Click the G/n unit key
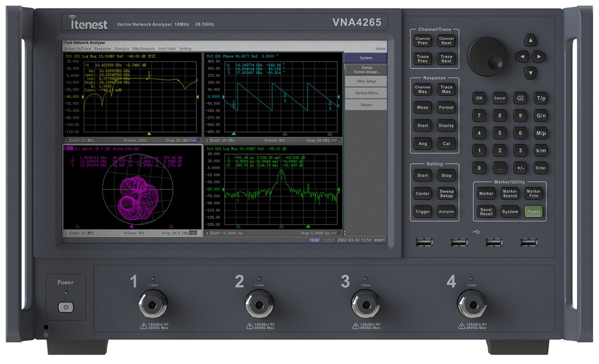The width and height of the screenshot is (599, 364). pyautogui.click(x=541, y=115)
